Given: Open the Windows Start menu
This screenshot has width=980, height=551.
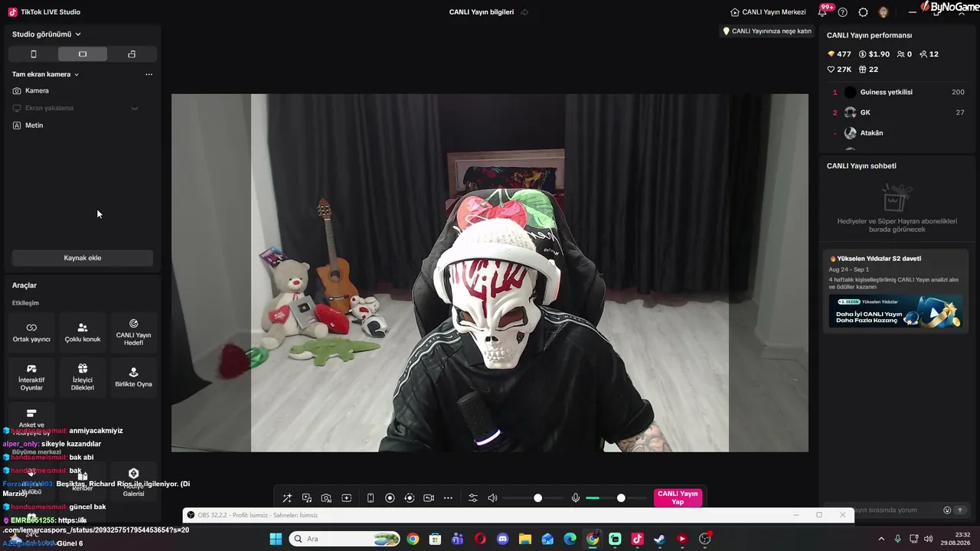Looking at the screenshot, I should tap(276, 539).
